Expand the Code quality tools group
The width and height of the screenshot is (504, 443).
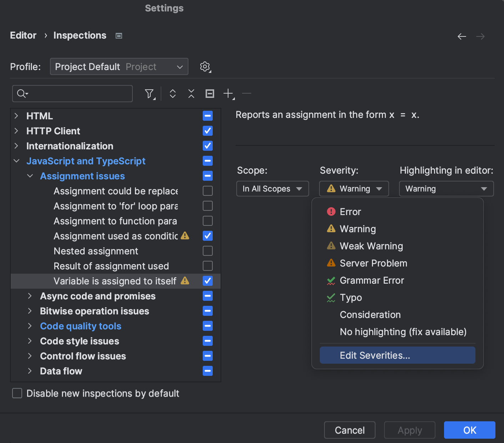tap(30, 326)
